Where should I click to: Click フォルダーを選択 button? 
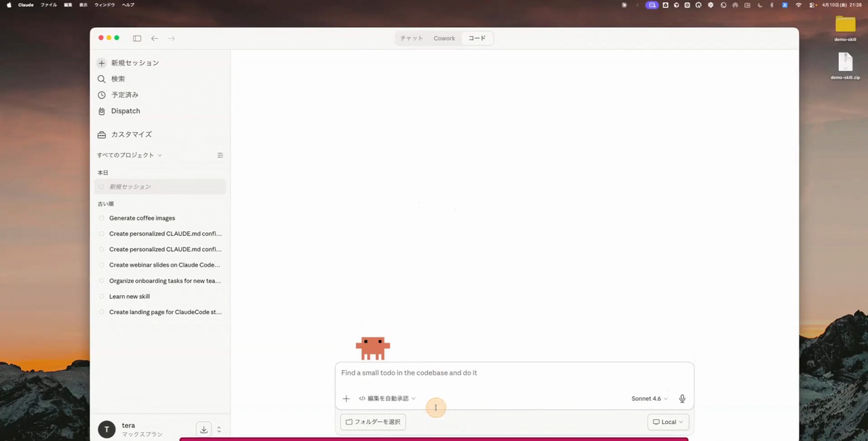373,422
